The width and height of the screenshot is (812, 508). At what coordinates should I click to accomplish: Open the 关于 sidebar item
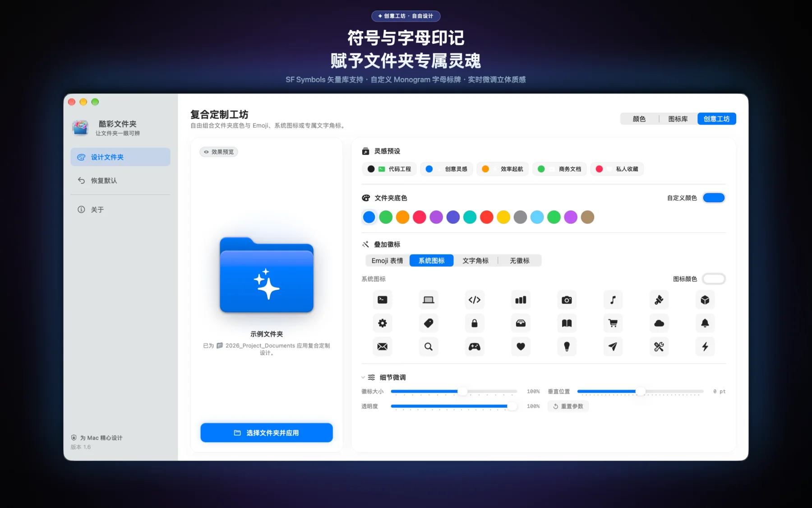pyautogui.click(x=120, y=210)
